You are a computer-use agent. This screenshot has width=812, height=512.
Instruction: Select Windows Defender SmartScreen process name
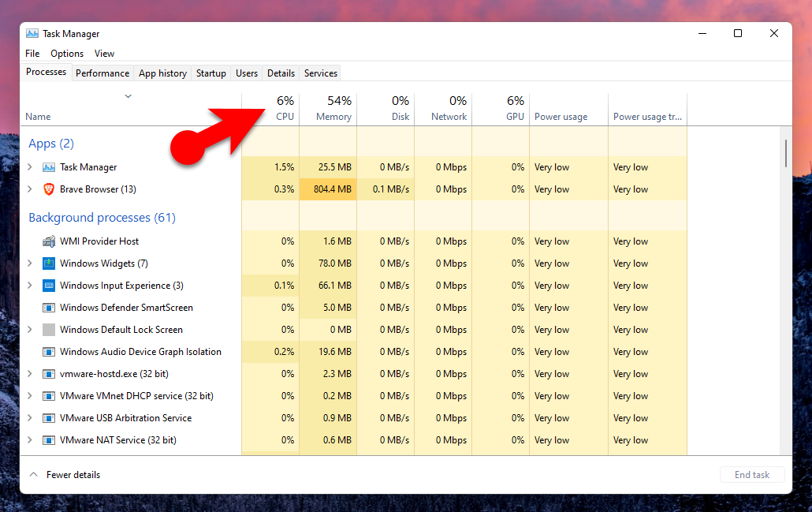pyautogui.click(x=126, y=308)
